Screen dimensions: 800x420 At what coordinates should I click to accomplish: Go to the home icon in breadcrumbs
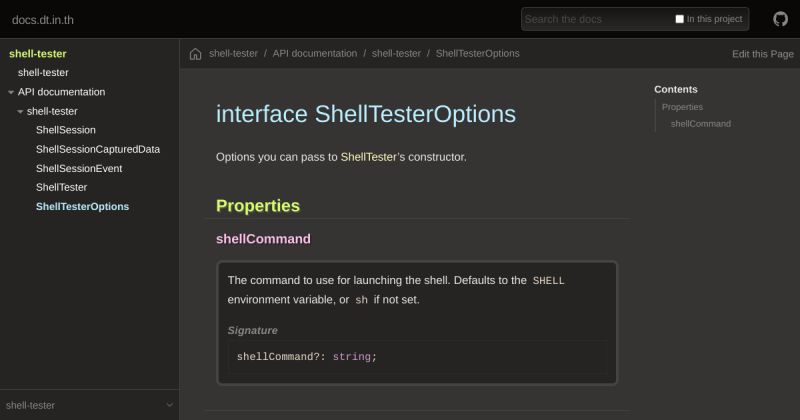[195, 54]
